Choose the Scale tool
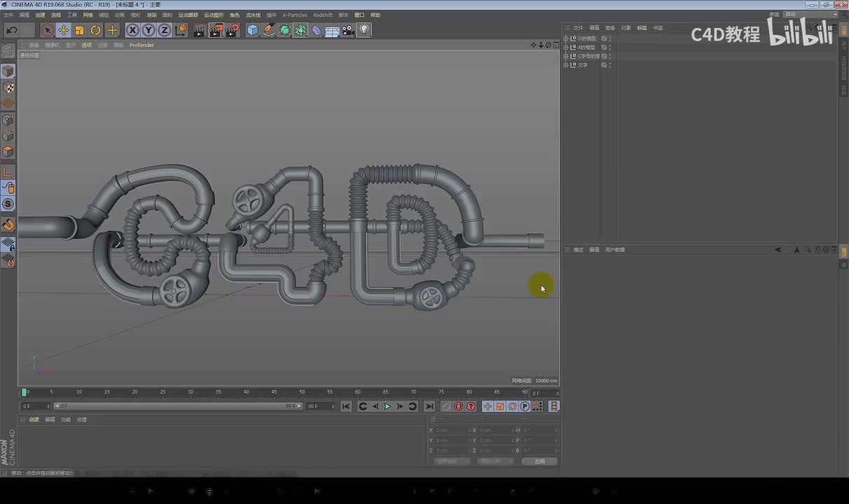Screen dimensions: 849x504 pos(79,30)
